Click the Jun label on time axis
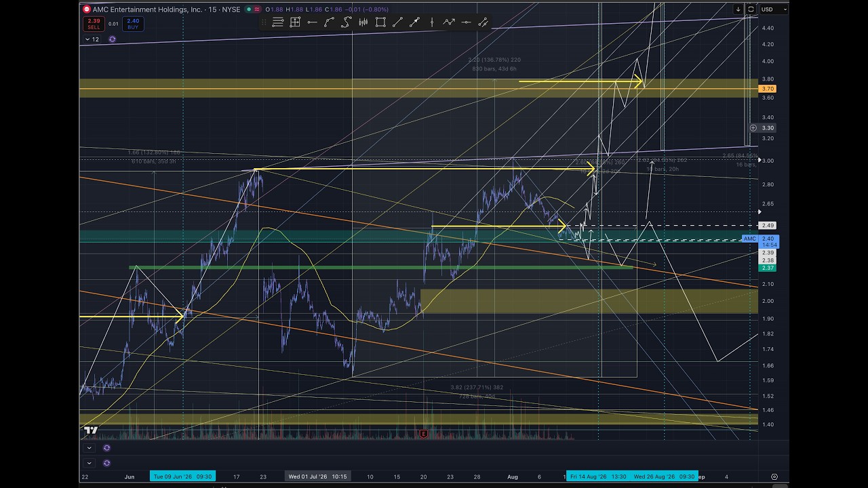868x488 pixels. [x=130, y=476]
